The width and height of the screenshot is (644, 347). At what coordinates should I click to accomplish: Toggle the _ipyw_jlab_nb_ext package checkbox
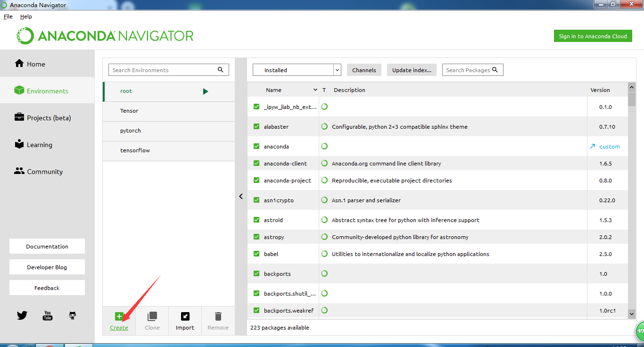(256, 107)
